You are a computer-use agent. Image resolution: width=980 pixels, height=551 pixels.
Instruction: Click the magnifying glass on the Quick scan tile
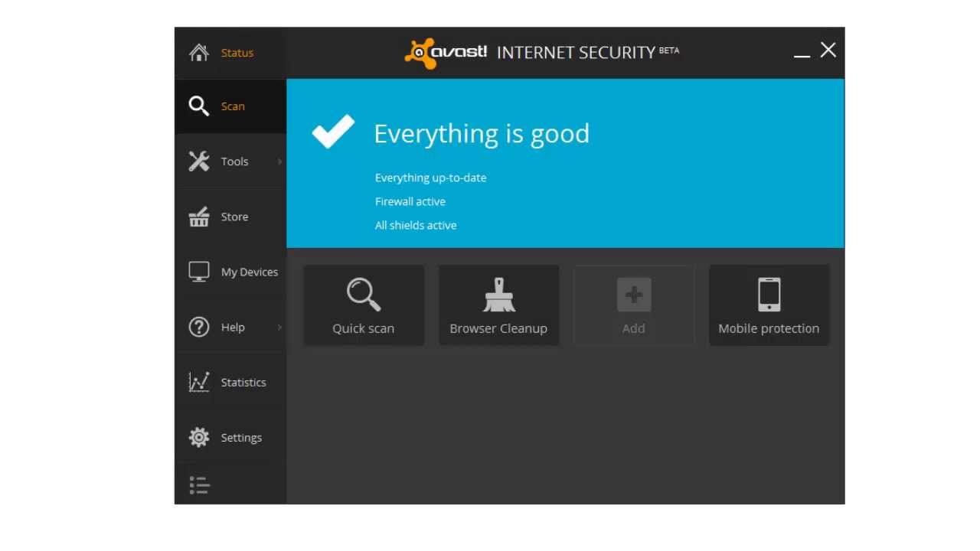click(364, 295)
